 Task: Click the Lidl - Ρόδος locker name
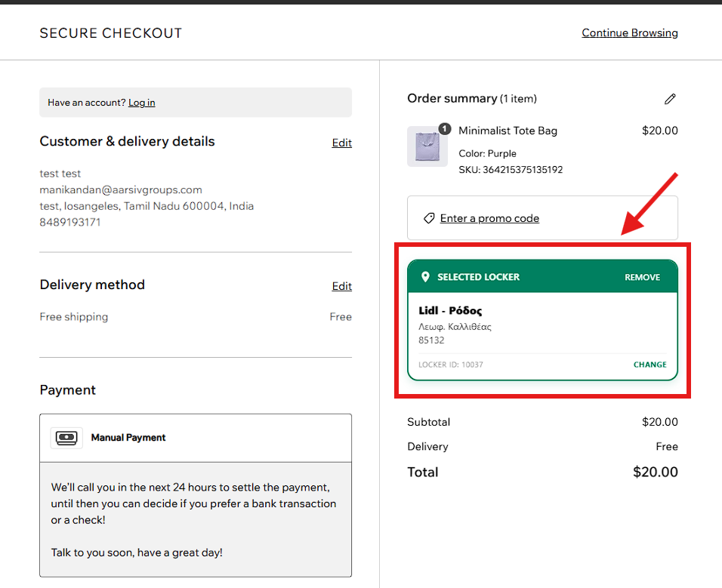(x=450, y=310)
